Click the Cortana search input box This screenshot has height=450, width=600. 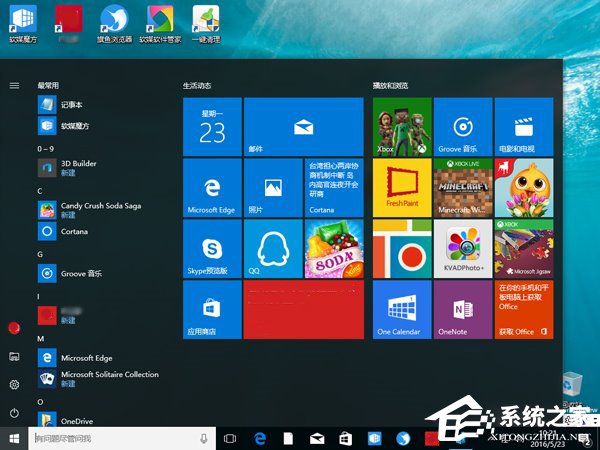pos(112,438)
